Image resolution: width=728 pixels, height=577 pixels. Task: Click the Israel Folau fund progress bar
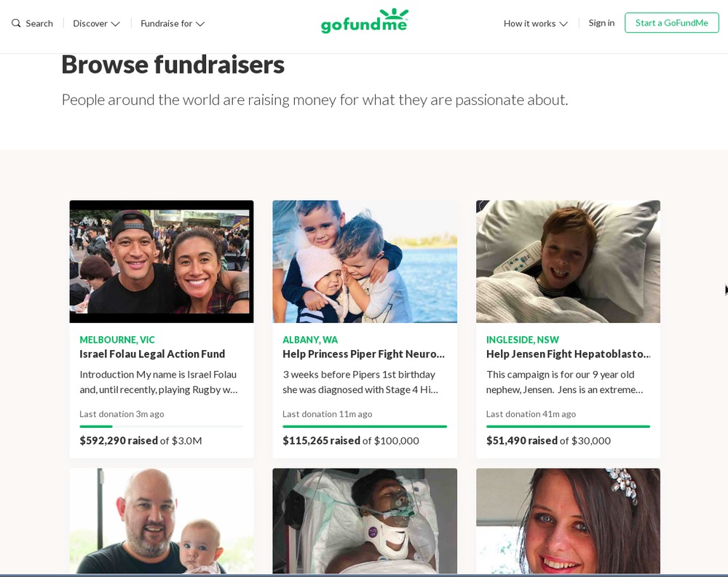point(161,426)
